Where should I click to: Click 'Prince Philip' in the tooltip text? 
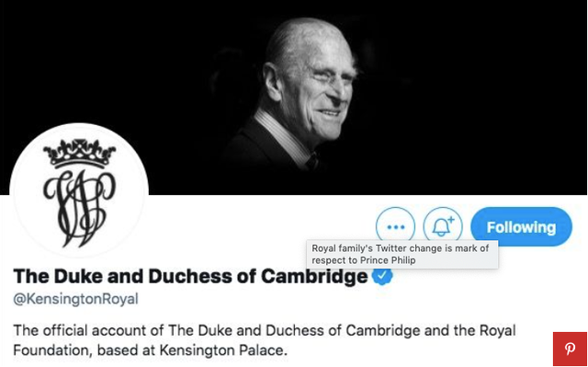tap(388, 260)
